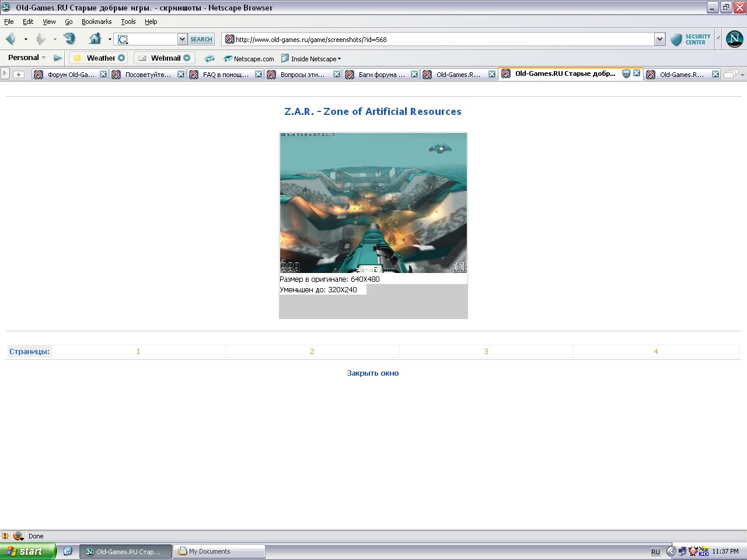Expand hidden system tray icons arrow
Image resolution: width=747 pixels, height=560 pixels.
coord(671,551)
